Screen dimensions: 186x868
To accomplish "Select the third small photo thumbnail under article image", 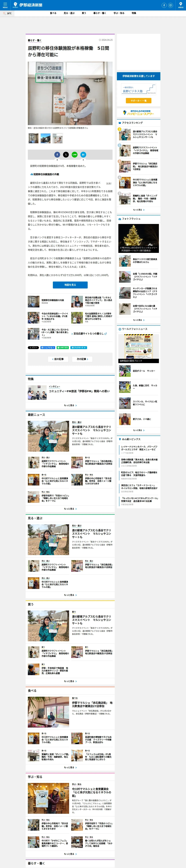I will tap(58, 138).
